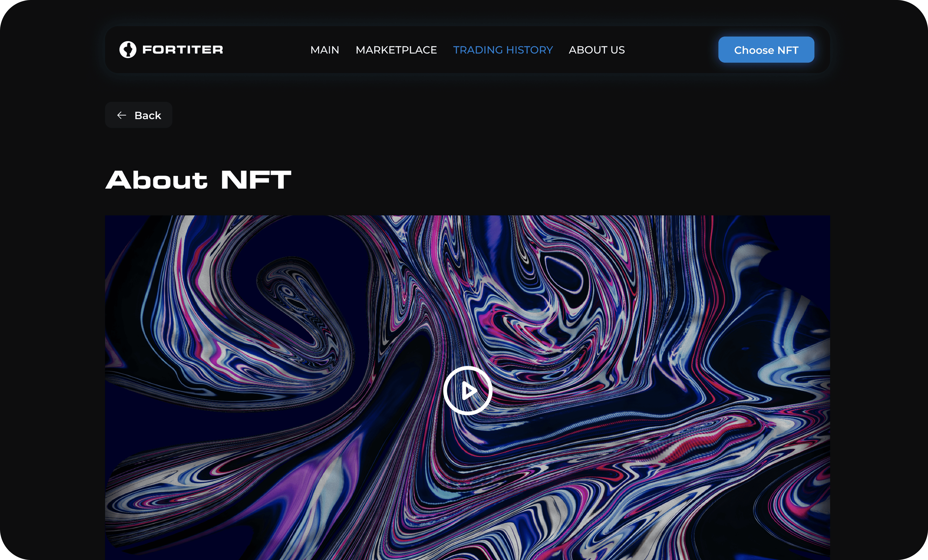This screenshot has height=560, width=928.
Task: Click the swirling NFT artwork preview
Action: (301, 339)
